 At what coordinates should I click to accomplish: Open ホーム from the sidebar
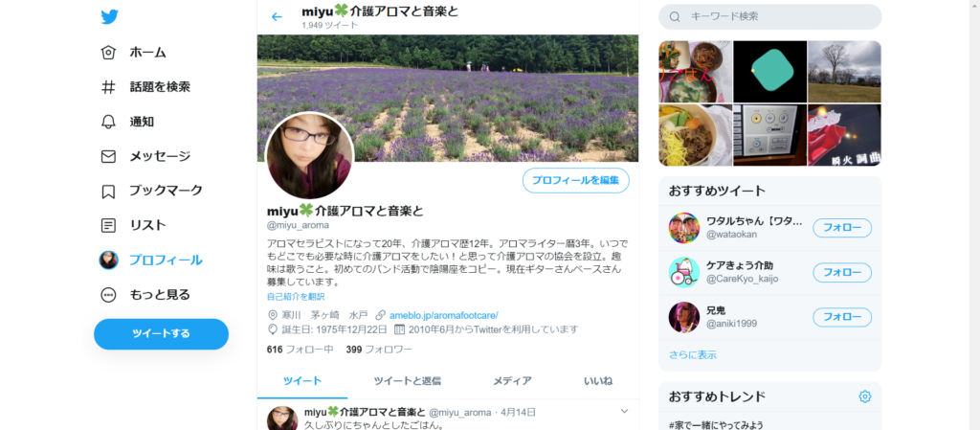pos(134,53)
